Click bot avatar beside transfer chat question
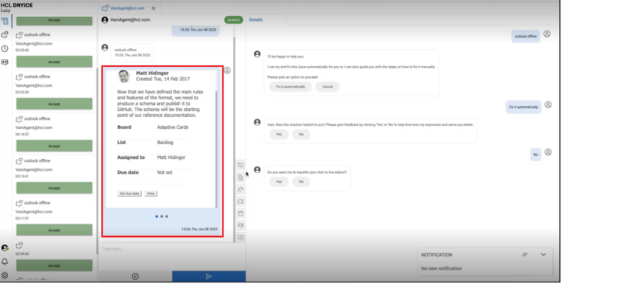The image size is (644, 306). coord(257,170)
